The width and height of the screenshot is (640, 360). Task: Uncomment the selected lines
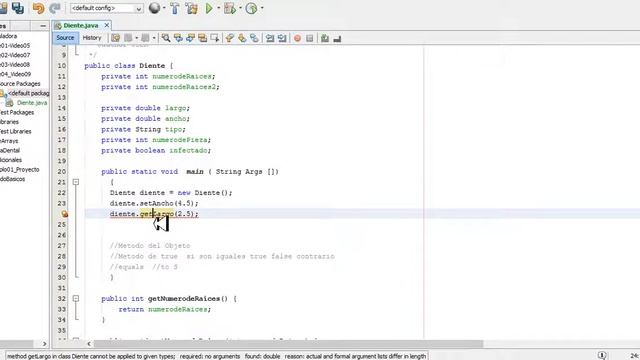(337, 38)
